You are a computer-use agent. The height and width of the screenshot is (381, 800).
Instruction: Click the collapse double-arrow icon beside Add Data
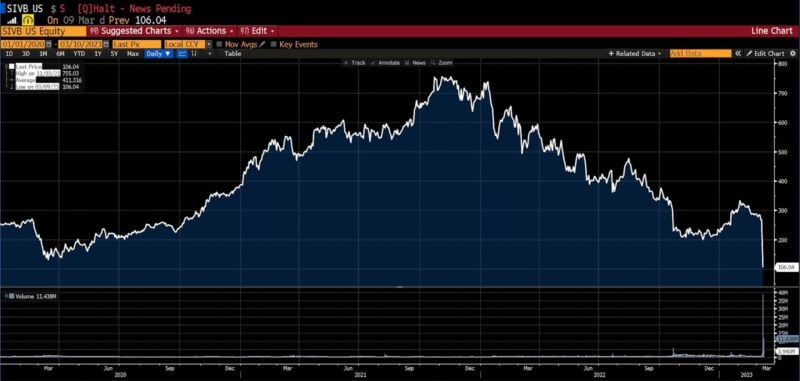(x=738, y=54)
